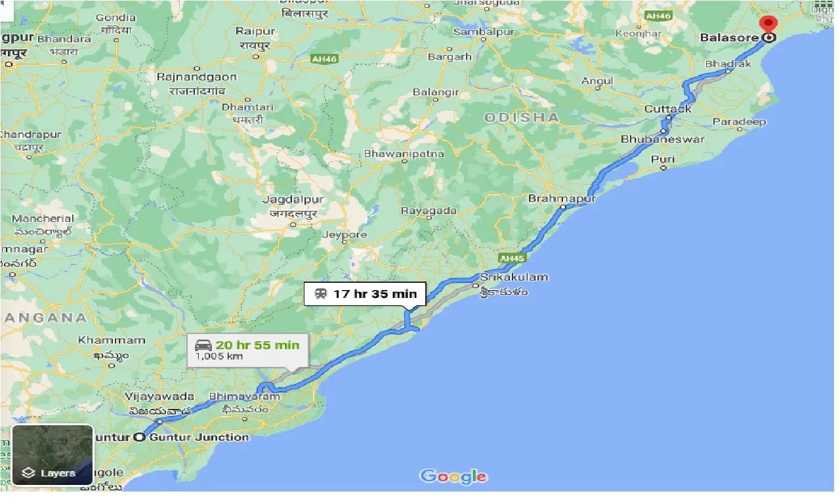The width and height of the screenshot is (840, 504).
Task: Click the Vijayawada city label
Action: tap(160, 396)
